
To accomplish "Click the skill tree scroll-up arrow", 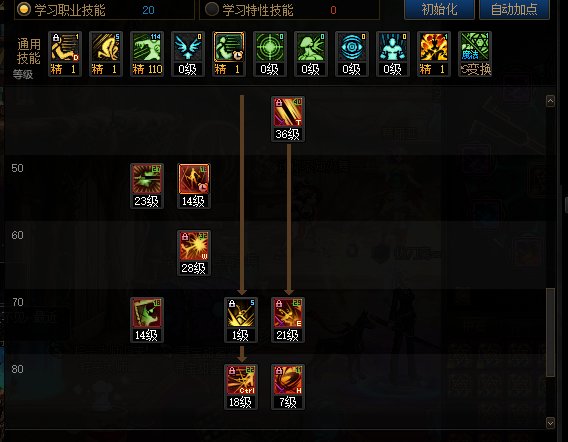I will coord(550,101).
